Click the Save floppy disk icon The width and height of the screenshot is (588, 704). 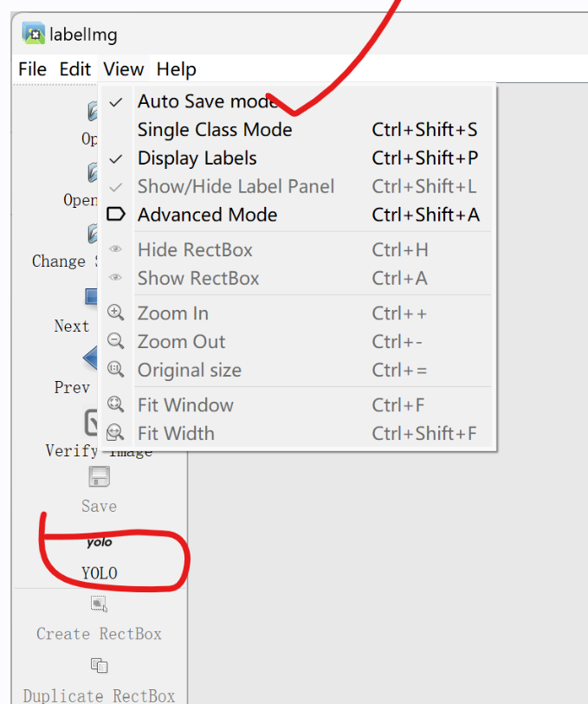click(99, 477)
